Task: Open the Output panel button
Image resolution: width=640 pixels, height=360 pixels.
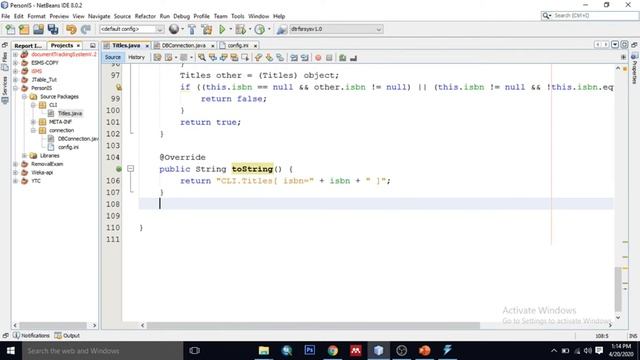Action: (67, 336)
